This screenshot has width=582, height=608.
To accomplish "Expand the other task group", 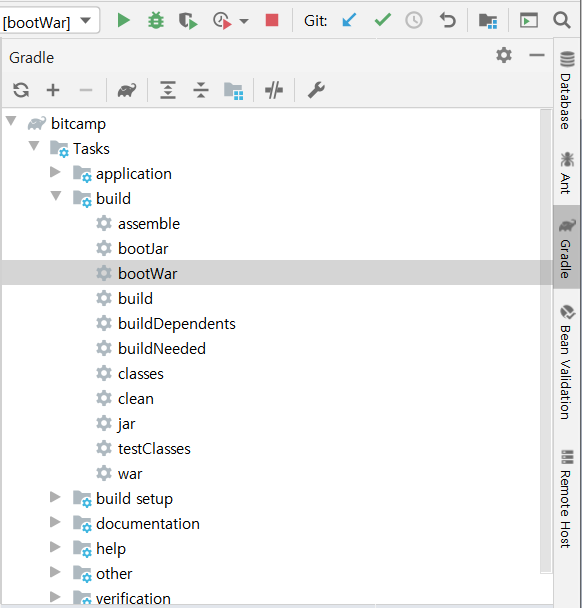I will (x=55, y=572).
